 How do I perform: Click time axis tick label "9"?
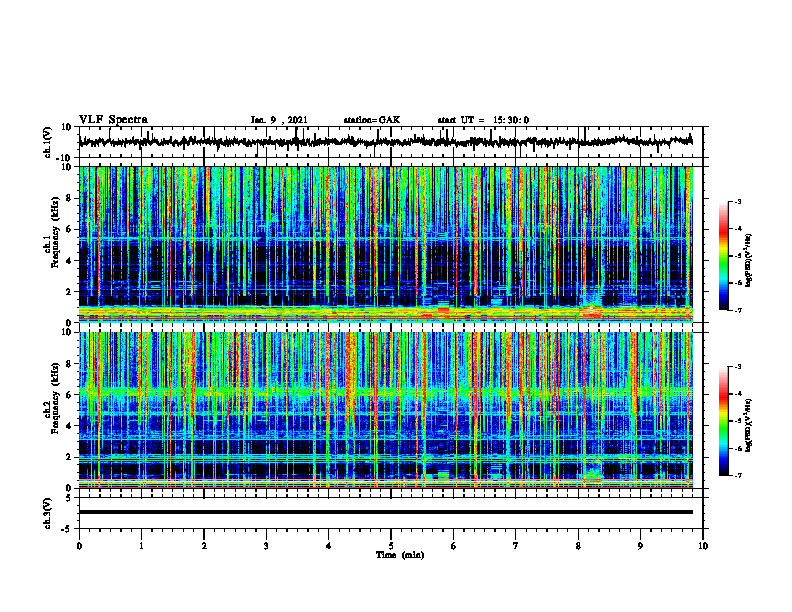[640, 546]
